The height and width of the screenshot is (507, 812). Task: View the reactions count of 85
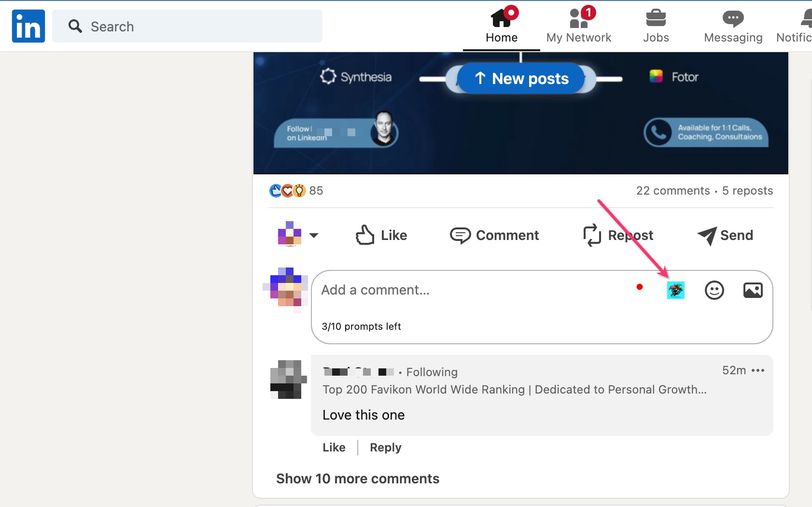pyautogui.click(x=296, y=191)
